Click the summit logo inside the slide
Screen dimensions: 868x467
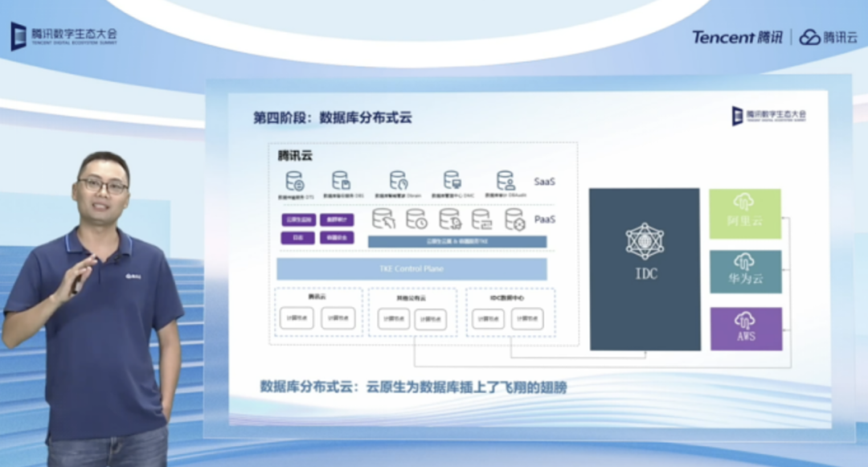coord(769,116)
